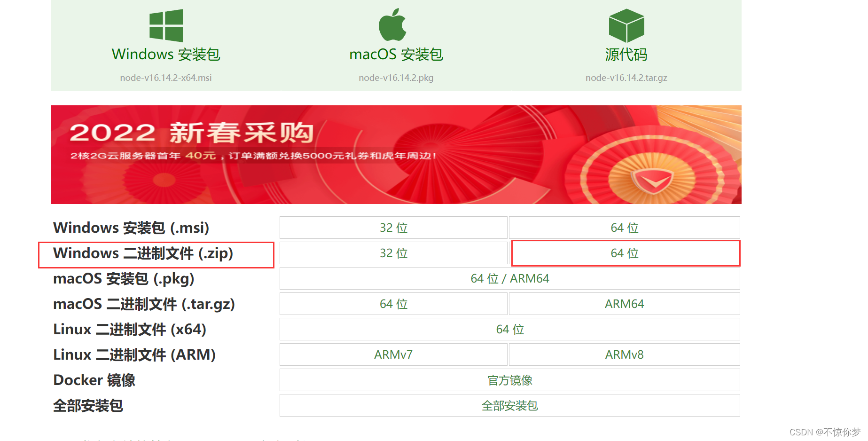Screen dimensions: 868x441
Task: Click the green source code cube icon
Action: coord(626,26)
